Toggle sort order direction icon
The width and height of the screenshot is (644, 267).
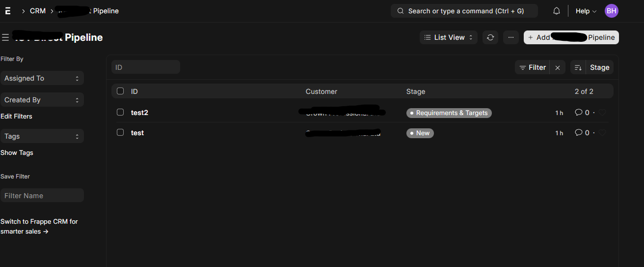(x=578, y=68)
